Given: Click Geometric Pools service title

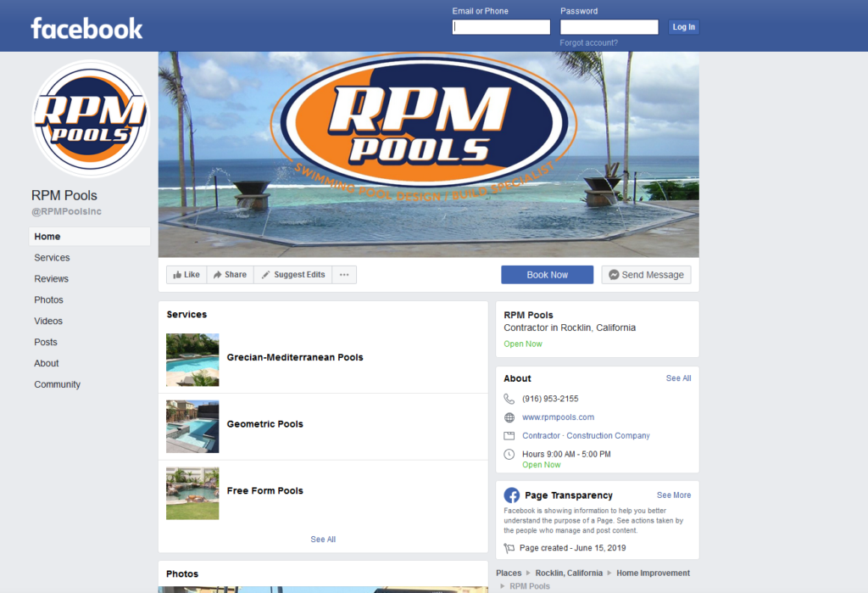Looking at the screenshot, I should (265, 424).
